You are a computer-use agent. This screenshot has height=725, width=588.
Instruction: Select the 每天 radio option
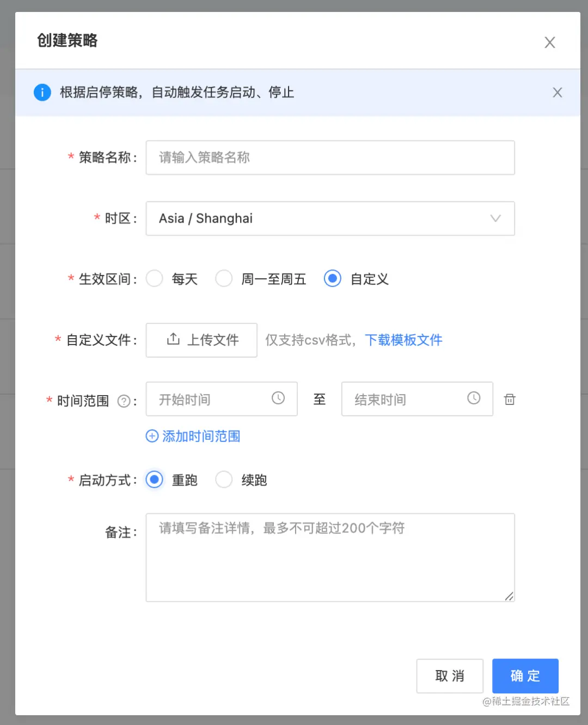tap(154, 278)
